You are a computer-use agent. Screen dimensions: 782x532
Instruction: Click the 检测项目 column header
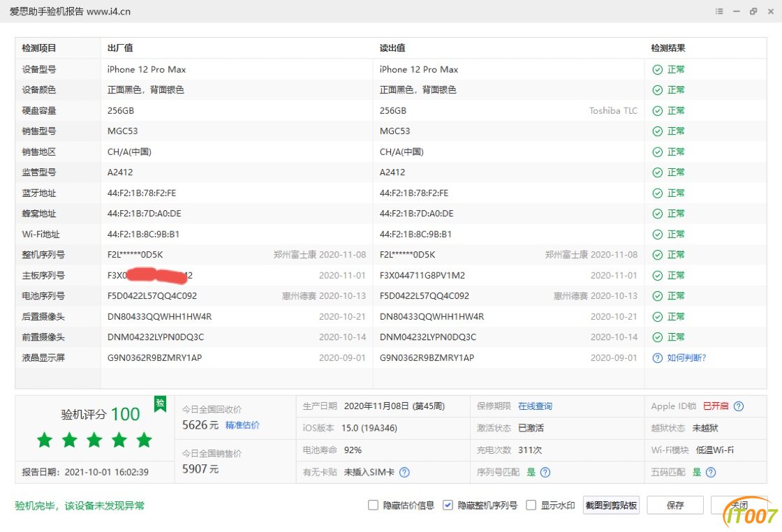coord(39,48)
